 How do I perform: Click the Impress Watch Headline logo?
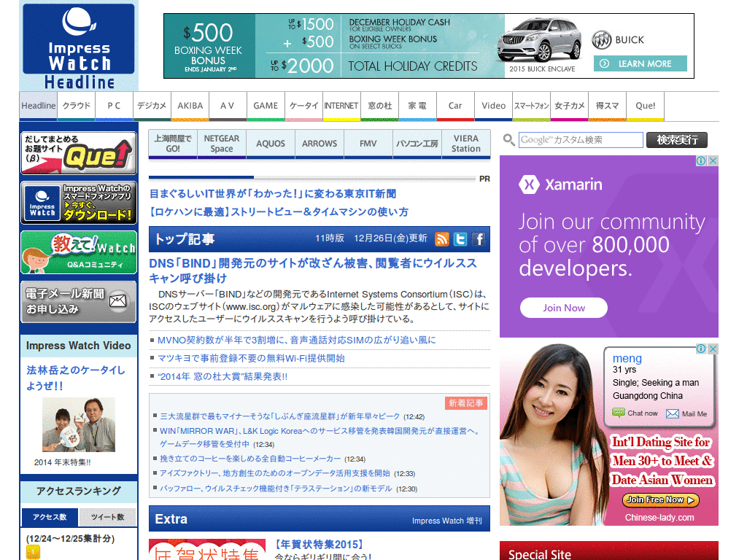tap(79, 46)
